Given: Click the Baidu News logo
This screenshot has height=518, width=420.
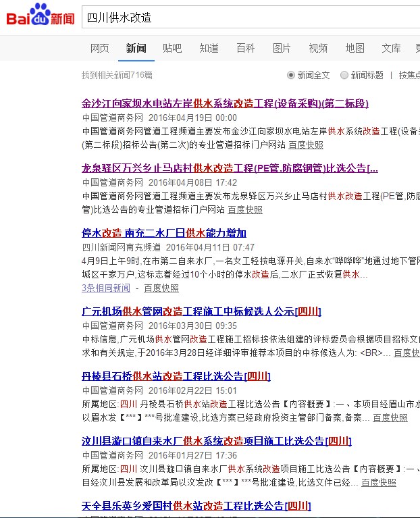Looking at the screenshot, I should pyautogui.click(x=41, y=17).
